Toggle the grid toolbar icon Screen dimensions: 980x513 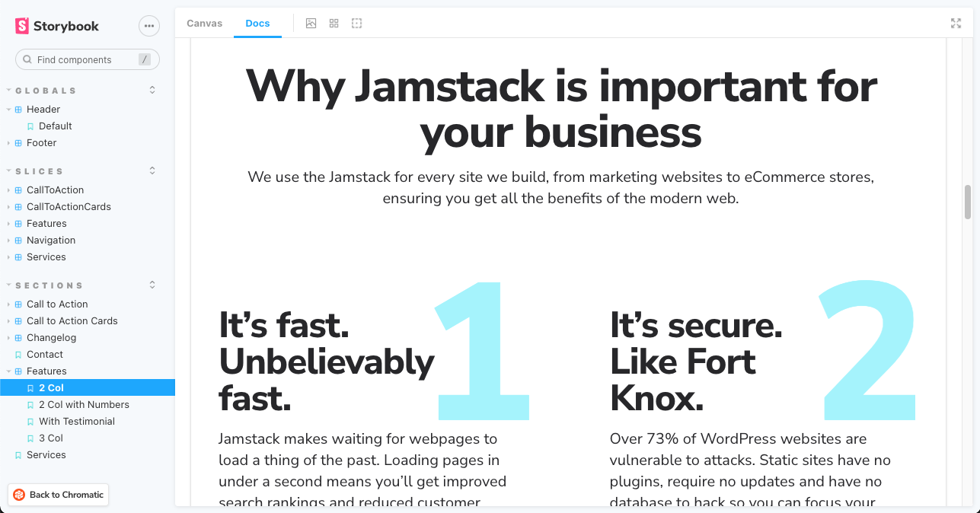point(334,24)
